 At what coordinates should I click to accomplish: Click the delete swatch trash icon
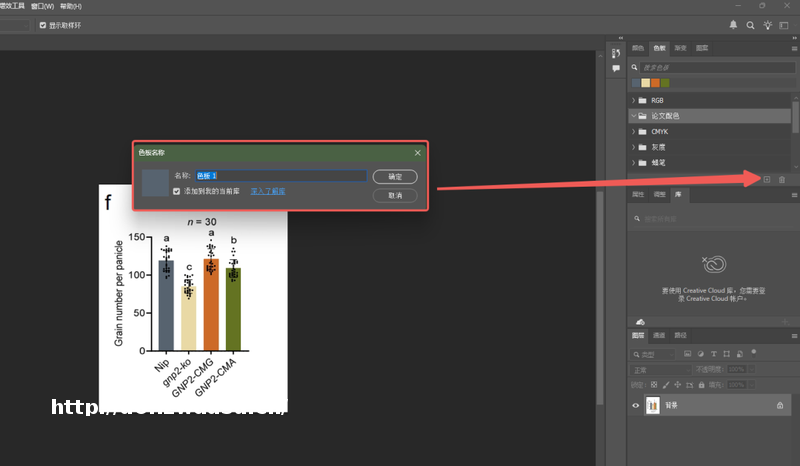coord(782,179)
